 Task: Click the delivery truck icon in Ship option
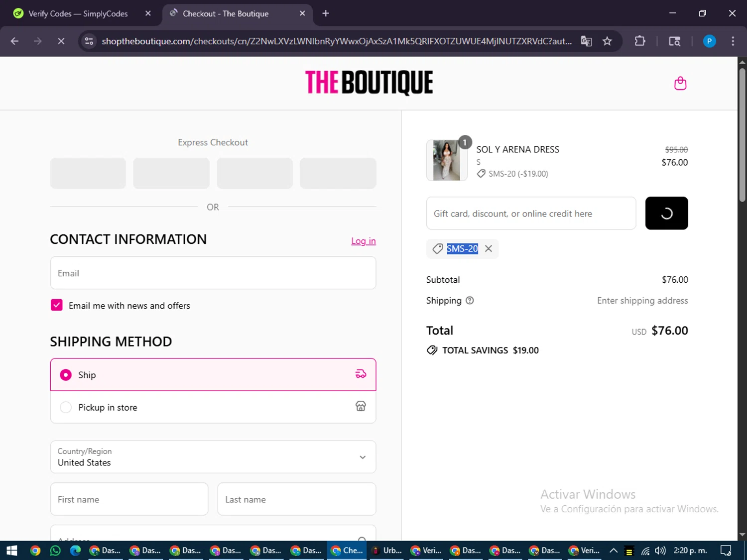point(361,374)
